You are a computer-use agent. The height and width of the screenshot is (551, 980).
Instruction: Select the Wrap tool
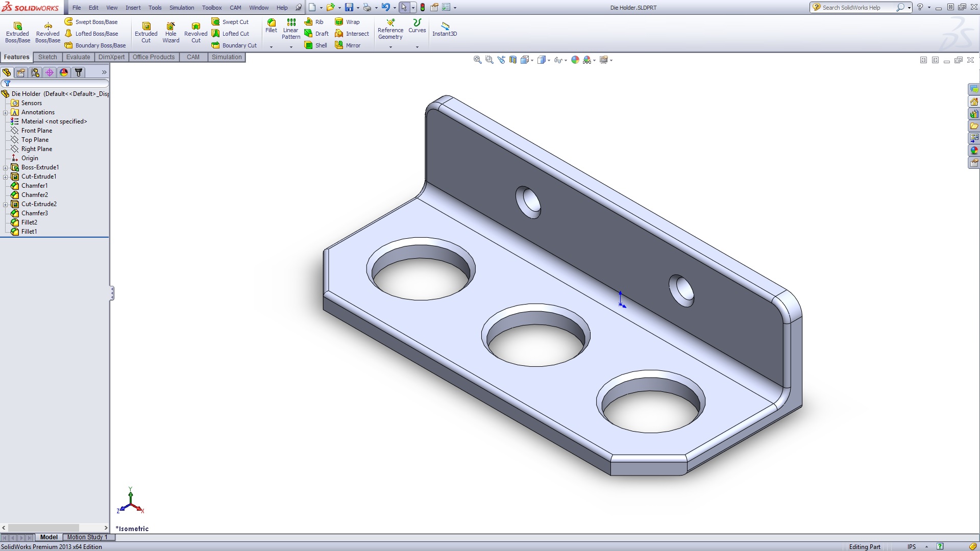coord(347,22)
